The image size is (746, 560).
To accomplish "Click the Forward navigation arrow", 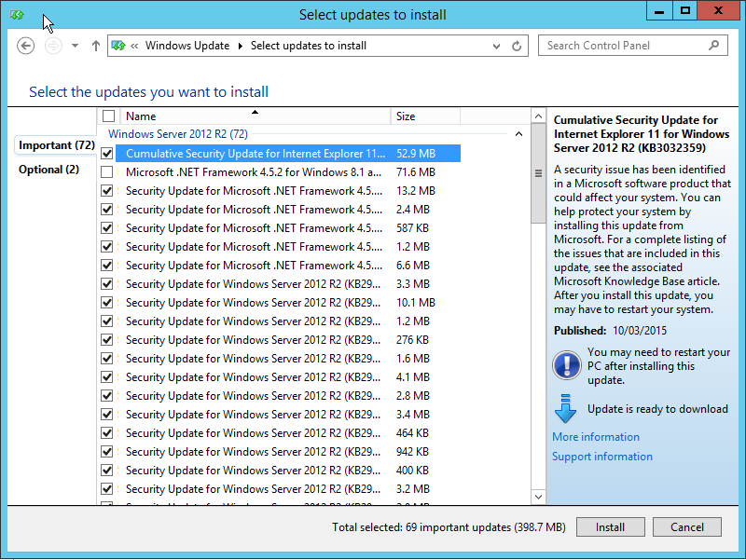I will click(x=53, y=46).
